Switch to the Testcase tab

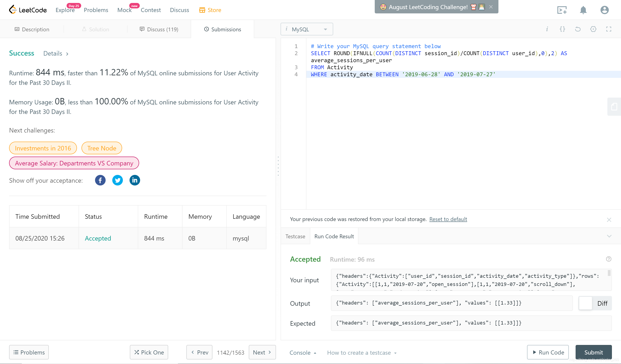coord(295,236)
